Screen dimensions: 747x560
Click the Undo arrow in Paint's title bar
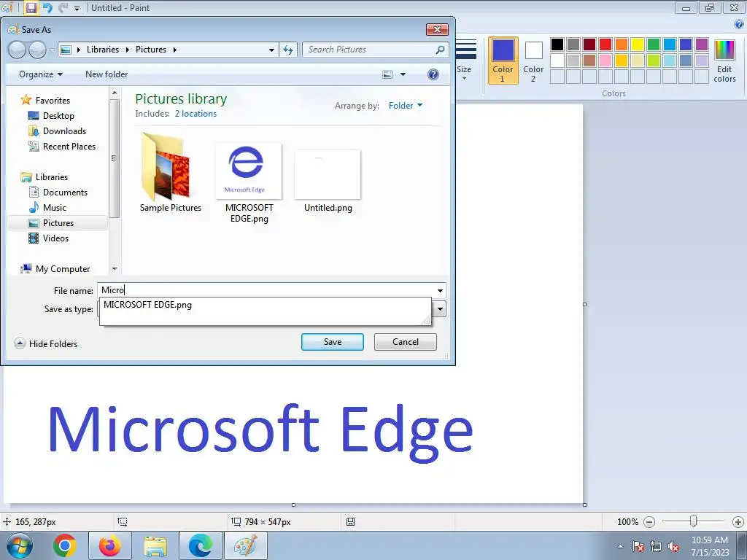pyautogui.click(x=47, y=7)
